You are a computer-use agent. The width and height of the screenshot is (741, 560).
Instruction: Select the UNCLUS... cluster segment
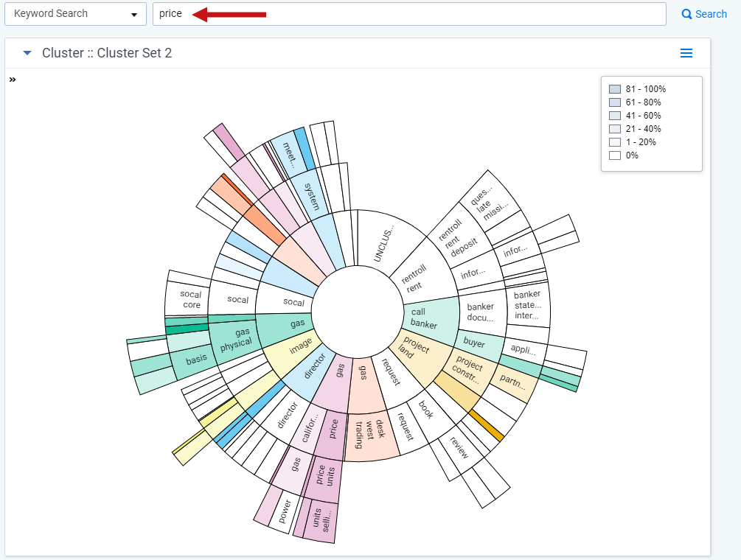click(x=385, y=243)
